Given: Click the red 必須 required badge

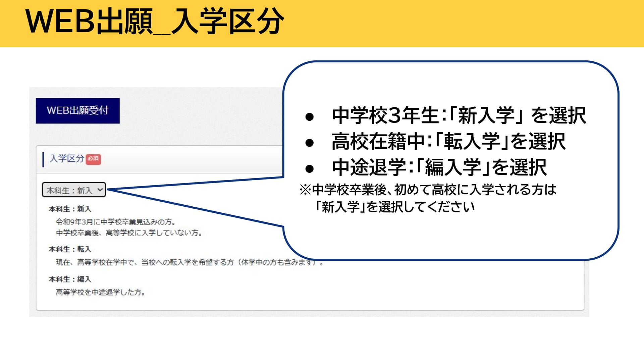Looking at the screenshot, I should click(x=93, y=159).
